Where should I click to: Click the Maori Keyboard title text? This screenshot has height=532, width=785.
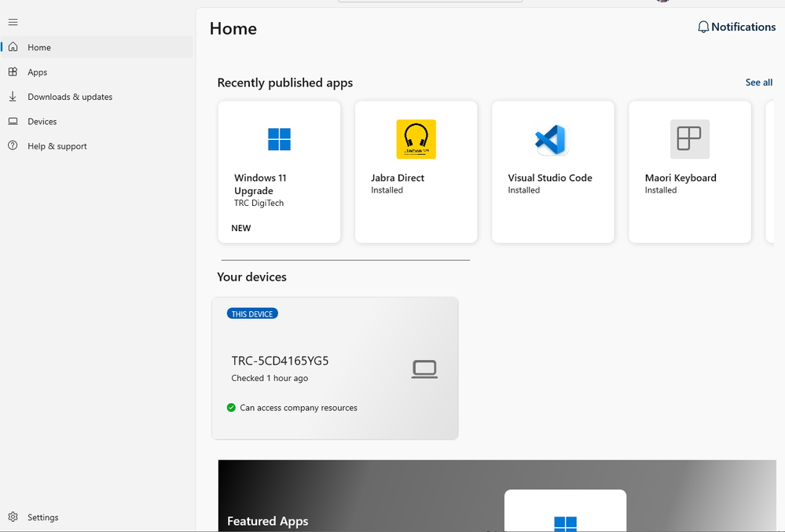tap(680, 178)
